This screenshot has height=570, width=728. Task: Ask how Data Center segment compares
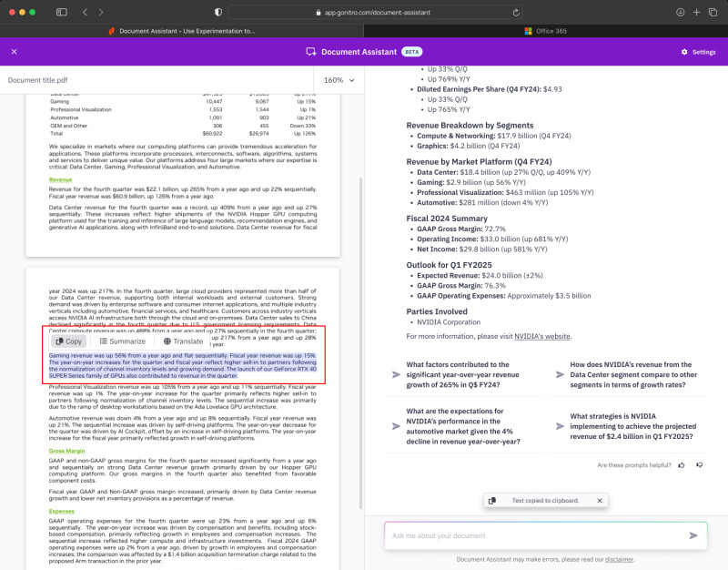coord(627,374)
